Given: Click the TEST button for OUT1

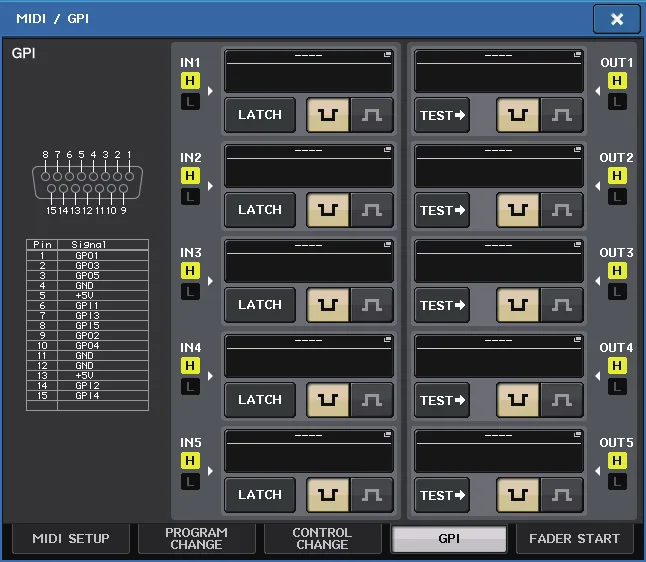Looking at the screenshot, I should coord(442,115).
